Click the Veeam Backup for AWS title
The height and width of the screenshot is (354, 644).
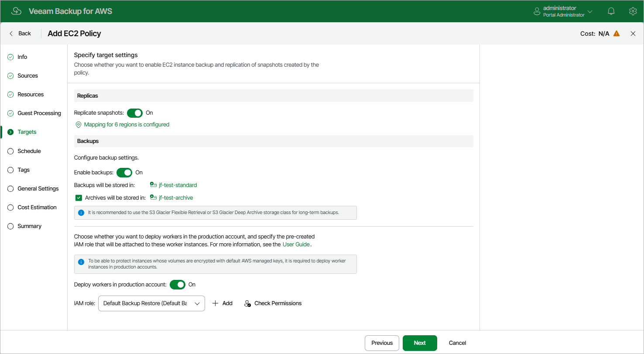70,11
